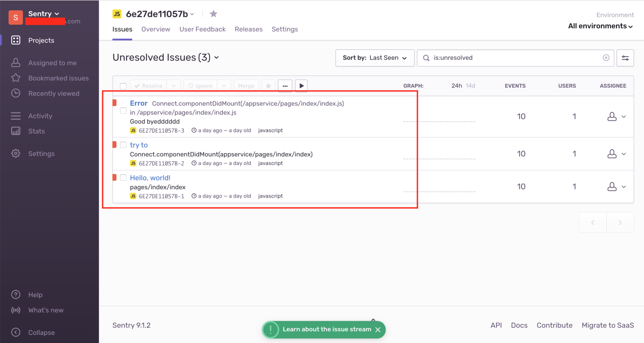
Task: Select Projects in the sidebar menu
Action: coord(41,40)
